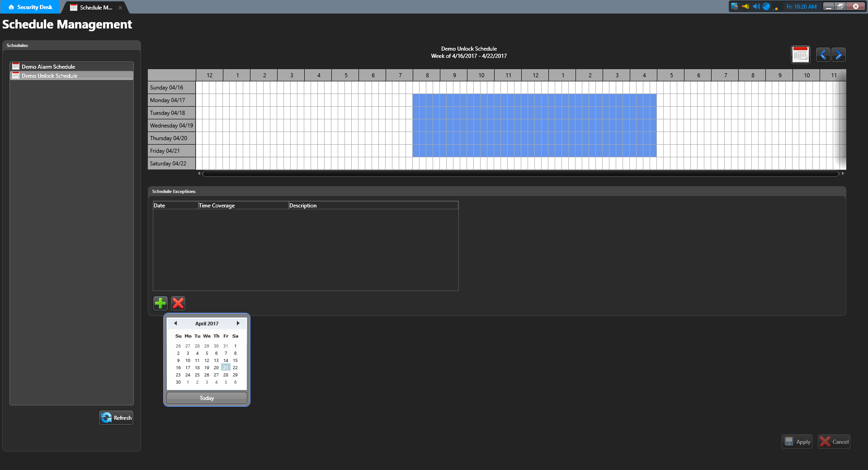
Task: Click the Refresh schedules button
Action: tap(116, 418)
